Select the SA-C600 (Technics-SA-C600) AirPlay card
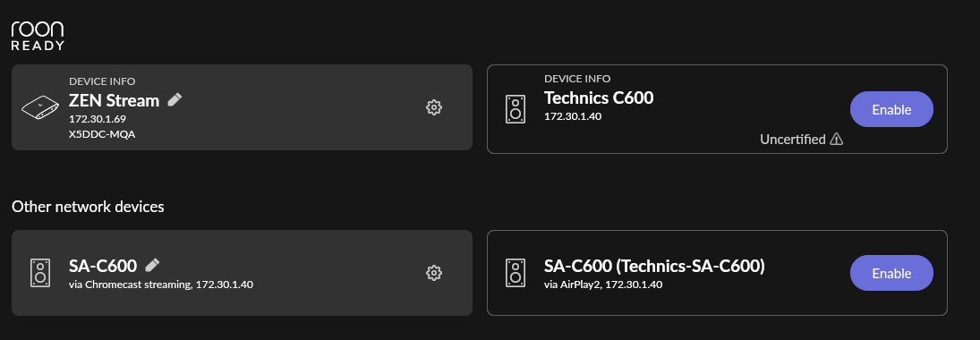 718,273
